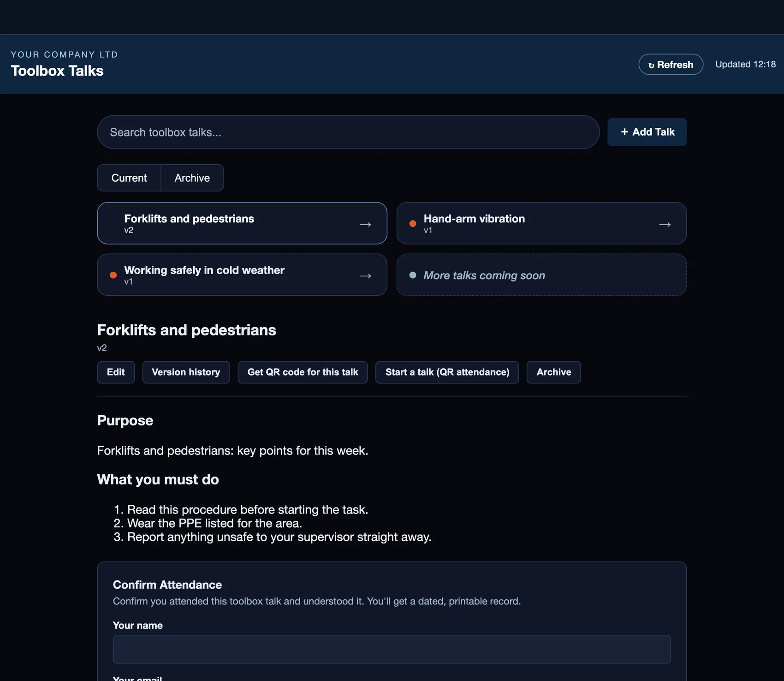Viewport: 784px width, 681px height.
Task: Click the Your name input field
Action: [392, 649]
